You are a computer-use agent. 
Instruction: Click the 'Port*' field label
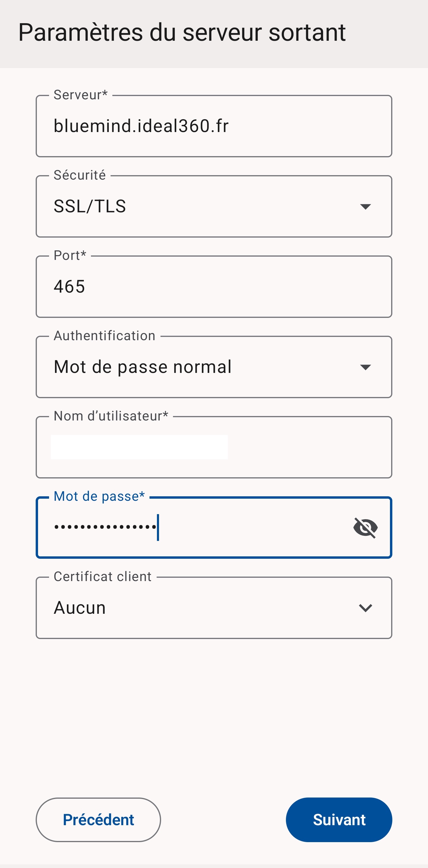coord(70,255)
